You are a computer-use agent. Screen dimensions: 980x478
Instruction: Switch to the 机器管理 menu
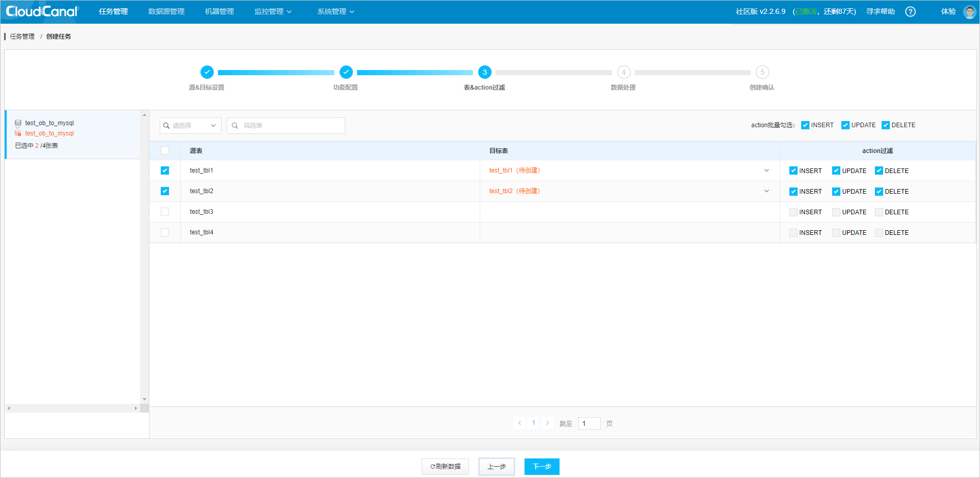point(218,11)
